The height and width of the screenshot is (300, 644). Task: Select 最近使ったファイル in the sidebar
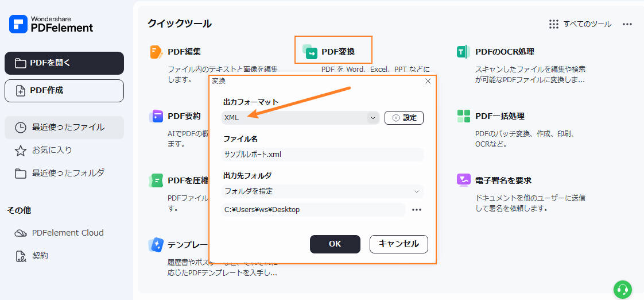click(x=64, y=128)
